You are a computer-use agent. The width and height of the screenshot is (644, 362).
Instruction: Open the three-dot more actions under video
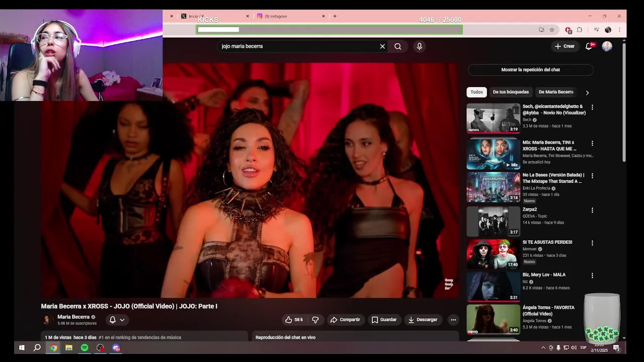(453, 320)
